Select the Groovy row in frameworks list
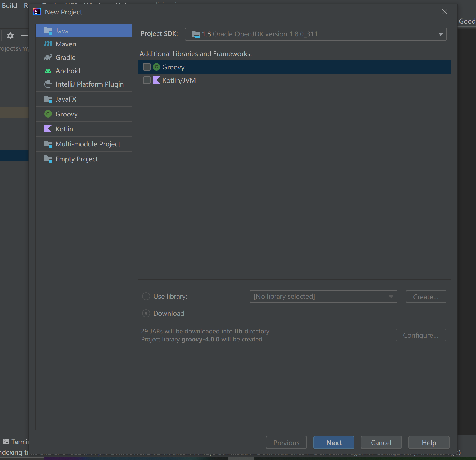 point(294,67)
